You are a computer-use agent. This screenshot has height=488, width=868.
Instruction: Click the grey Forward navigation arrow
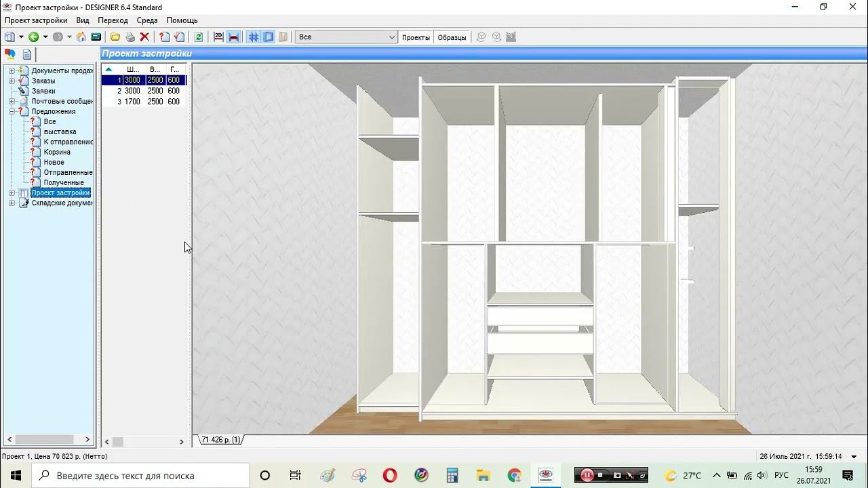click(57, 37)
